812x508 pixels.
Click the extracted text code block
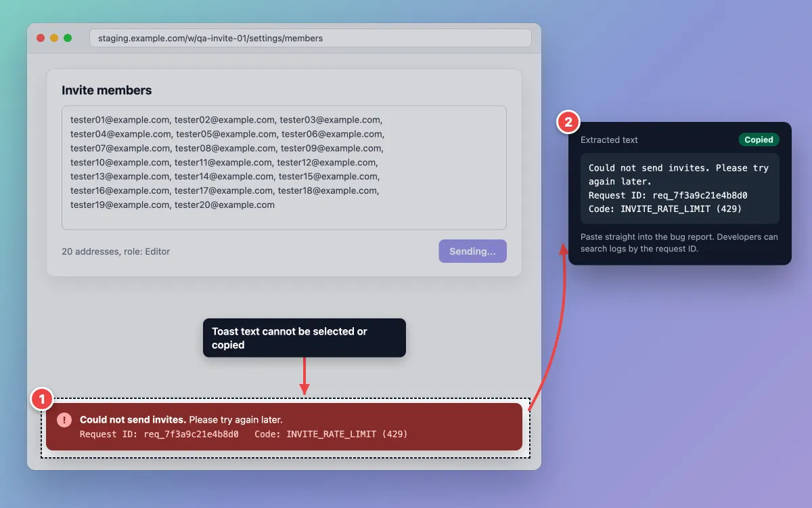coord(680,188)
